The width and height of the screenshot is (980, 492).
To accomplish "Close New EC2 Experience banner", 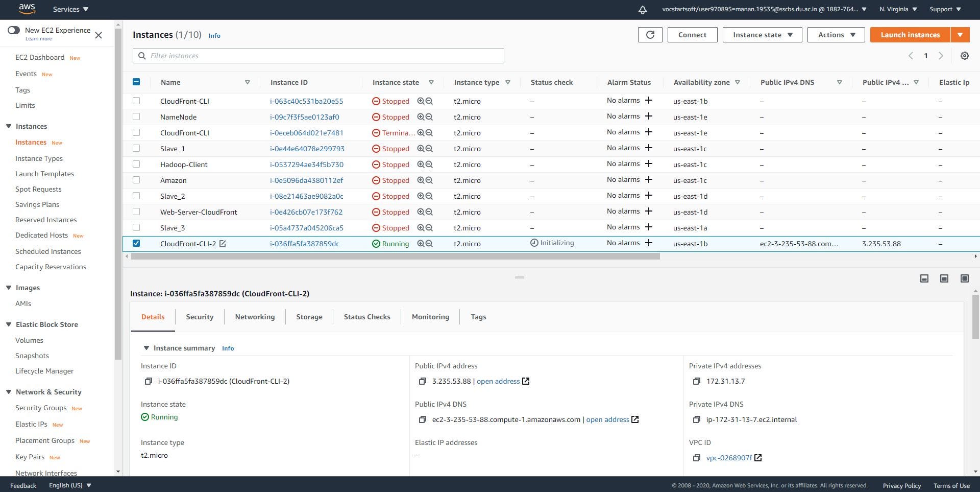I will 99,35.
